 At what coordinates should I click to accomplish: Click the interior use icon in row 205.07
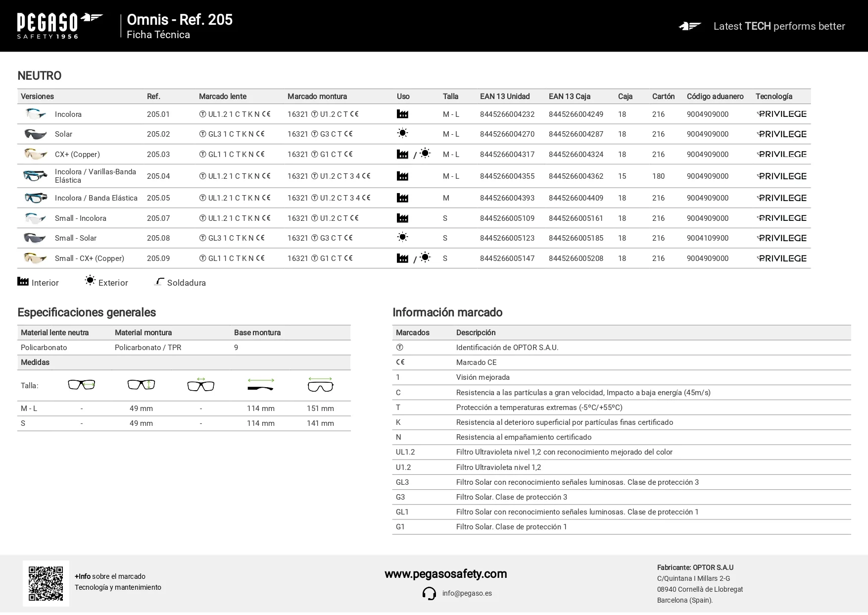402,218
